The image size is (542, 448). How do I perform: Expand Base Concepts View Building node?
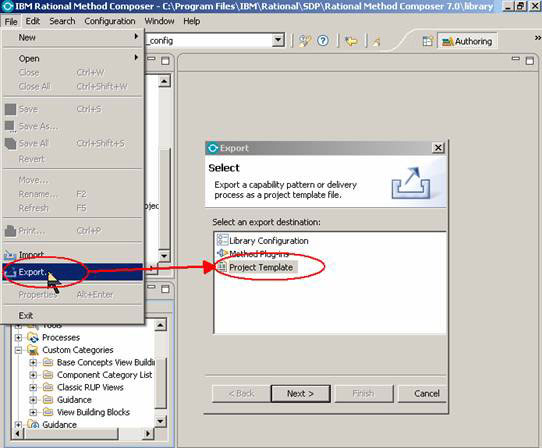[33, 363]
